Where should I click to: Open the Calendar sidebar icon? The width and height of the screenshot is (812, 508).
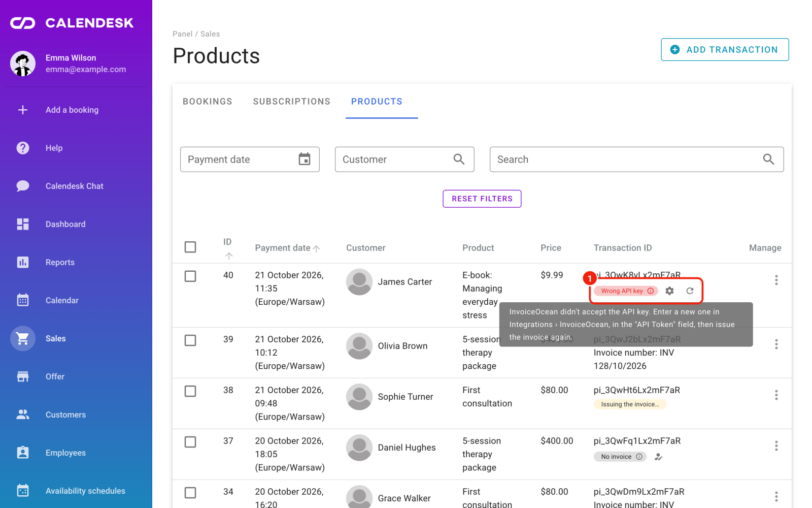23,300
